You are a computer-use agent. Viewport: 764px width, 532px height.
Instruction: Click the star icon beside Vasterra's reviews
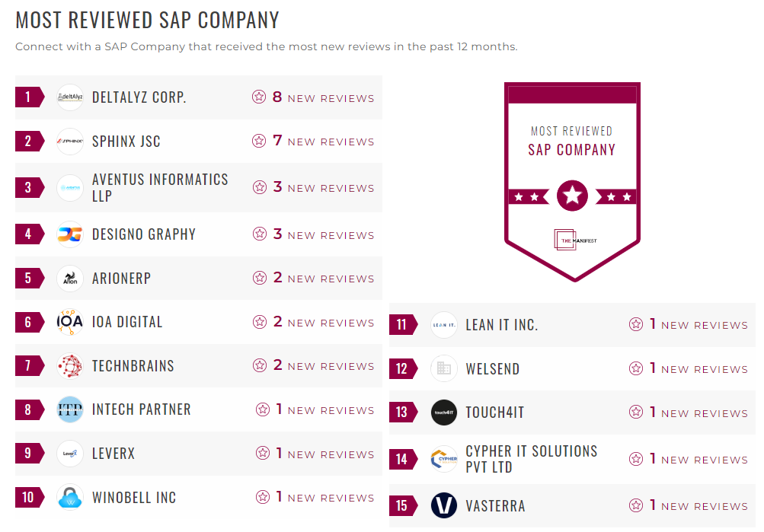[636, 506]
